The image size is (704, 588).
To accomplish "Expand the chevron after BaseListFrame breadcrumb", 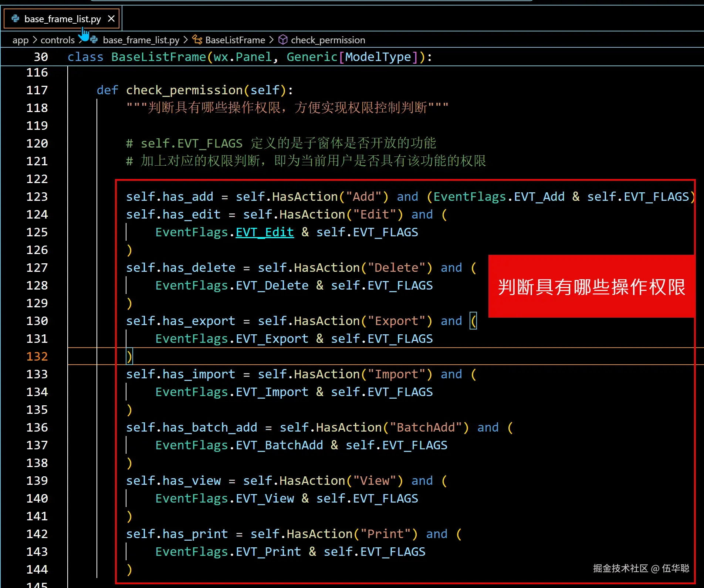I will (271, 40).
